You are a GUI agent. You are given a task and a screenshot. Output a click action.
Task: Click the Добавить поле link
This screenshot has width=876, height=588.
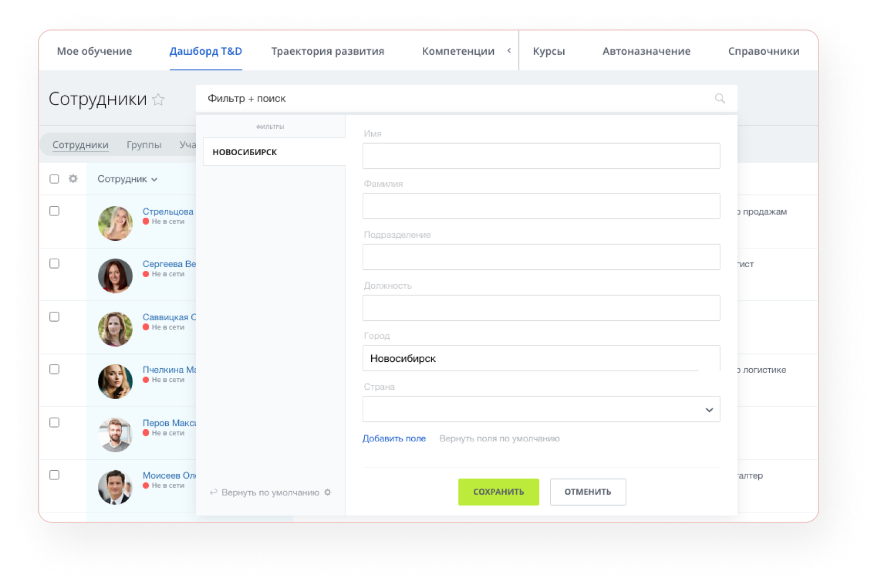394,438
